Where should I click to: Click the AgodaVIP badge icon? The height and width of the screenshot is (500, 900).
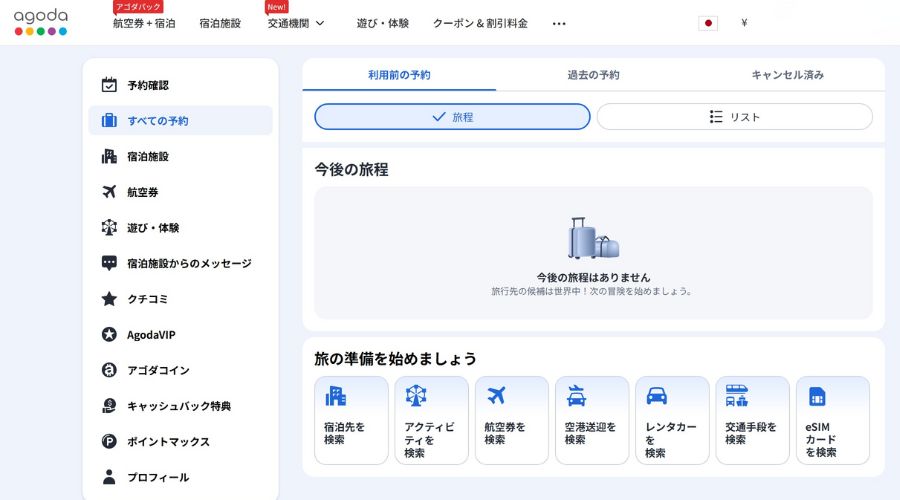(109, 334)
